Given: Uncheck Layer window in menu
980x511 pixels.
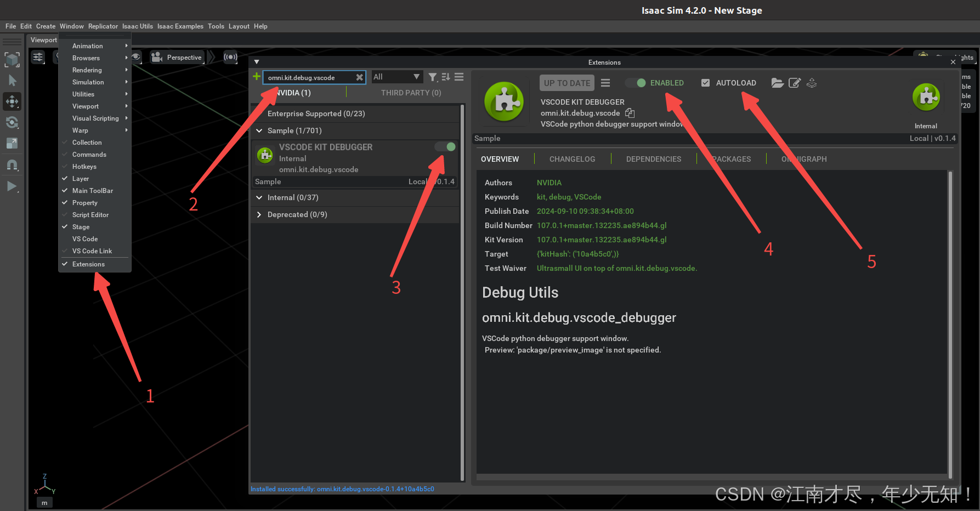Looking at the screenshot, I should tap(95, 179).
